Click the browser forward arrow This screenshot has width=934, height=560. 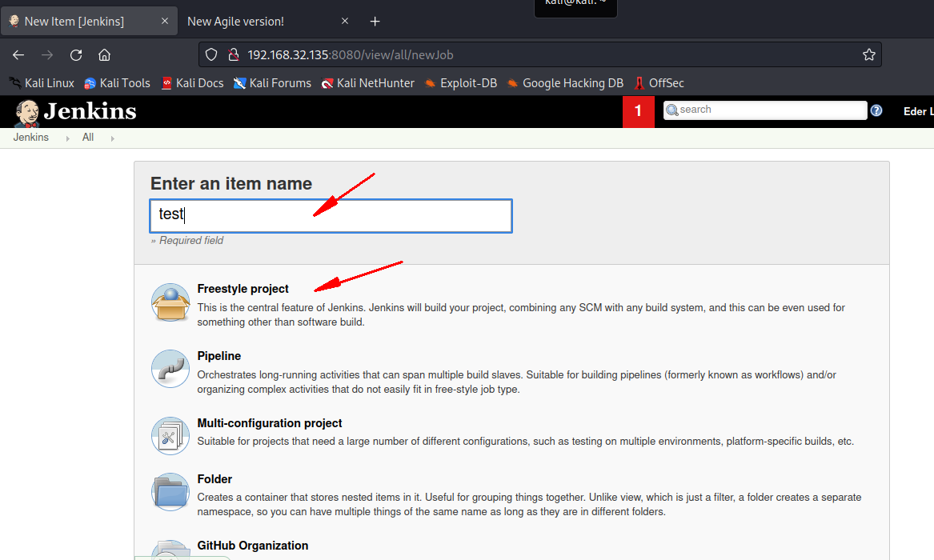(47, 54)
